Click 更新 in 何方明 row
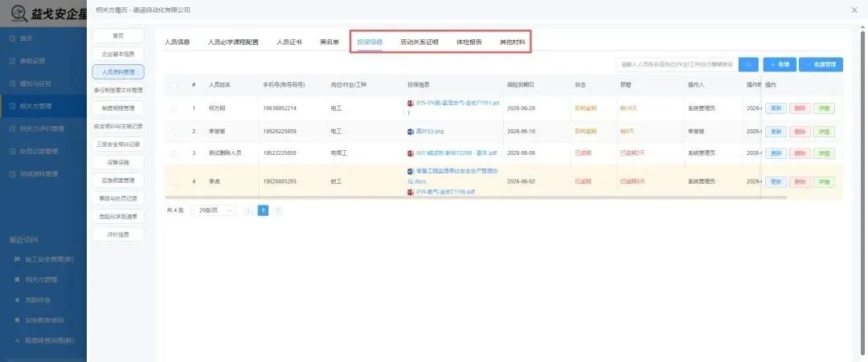868x362 pixels. coord(776,108)
